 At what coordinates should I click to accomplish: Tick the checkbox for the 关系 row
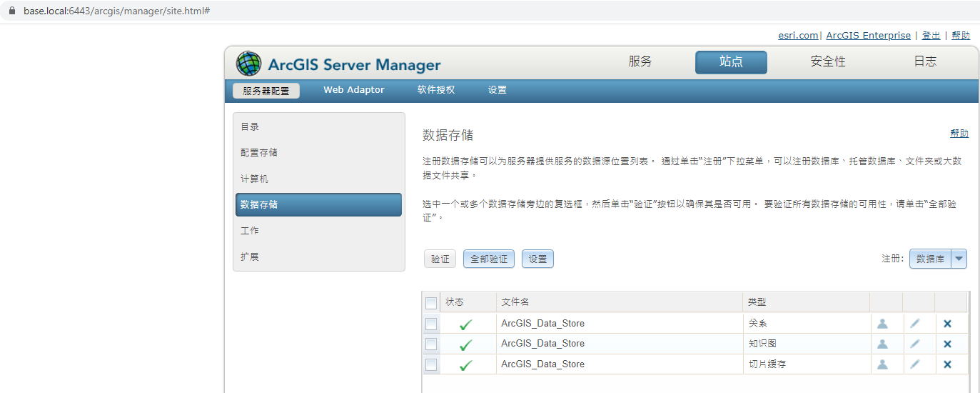(x=431, y=324)
